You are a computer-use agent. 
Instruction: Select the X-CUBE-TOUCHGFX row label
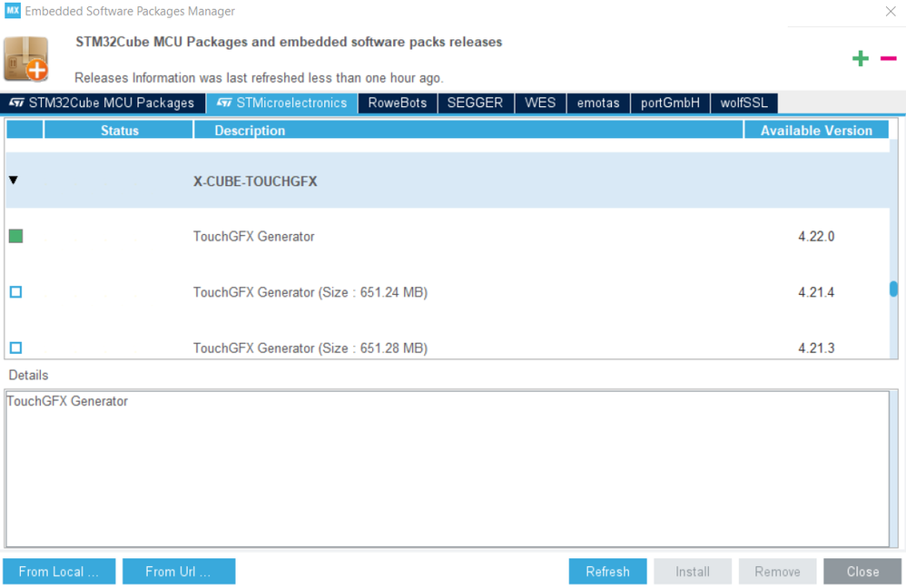255,181
